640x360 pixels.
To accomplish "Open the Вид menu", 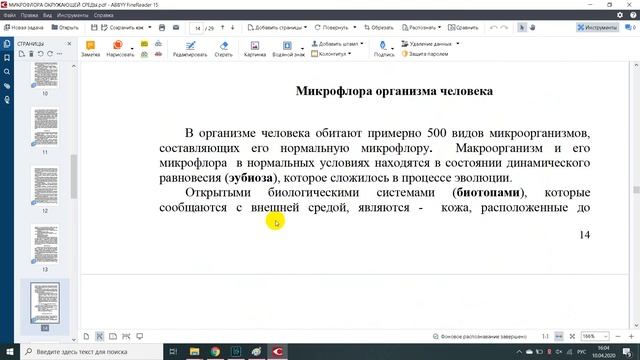I will point(47,15).
